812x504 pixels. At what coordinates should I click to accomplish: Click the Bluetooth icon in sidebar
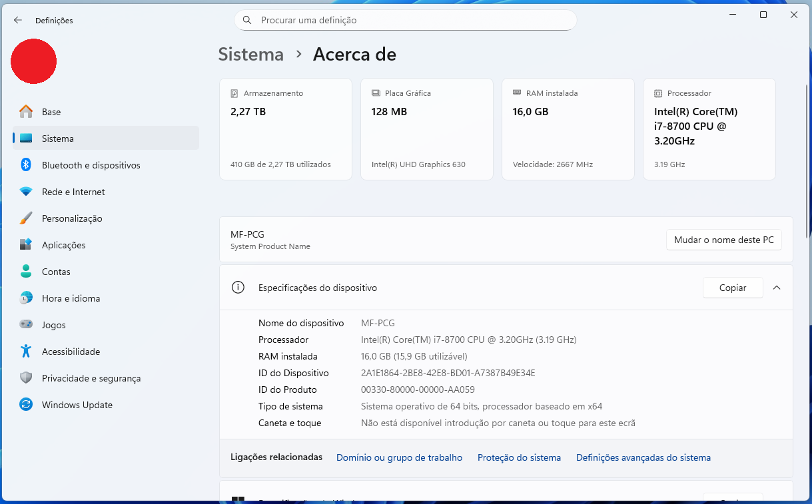[26, 165]
